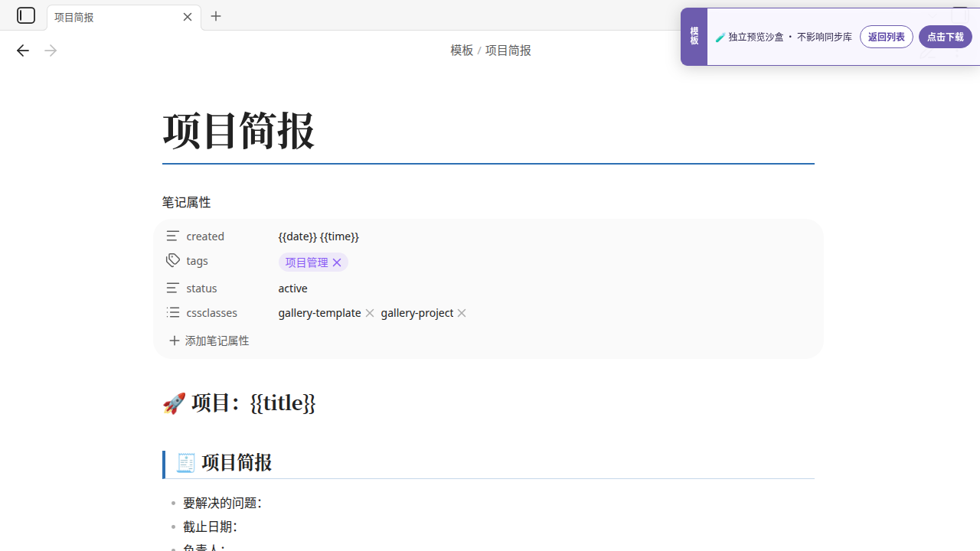This screenshot has width=980, height=551.
Task: Click the rocket emoji in heading
Action: point(174,403)
